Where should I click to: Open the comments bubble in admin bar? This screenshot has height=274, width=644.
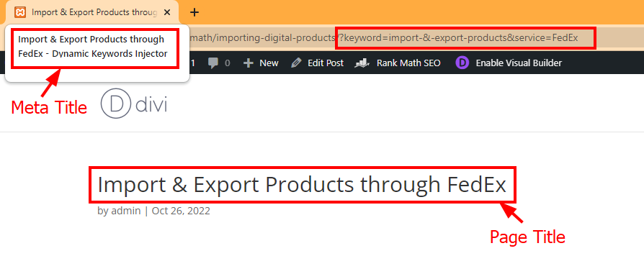[x=213, y=63]
